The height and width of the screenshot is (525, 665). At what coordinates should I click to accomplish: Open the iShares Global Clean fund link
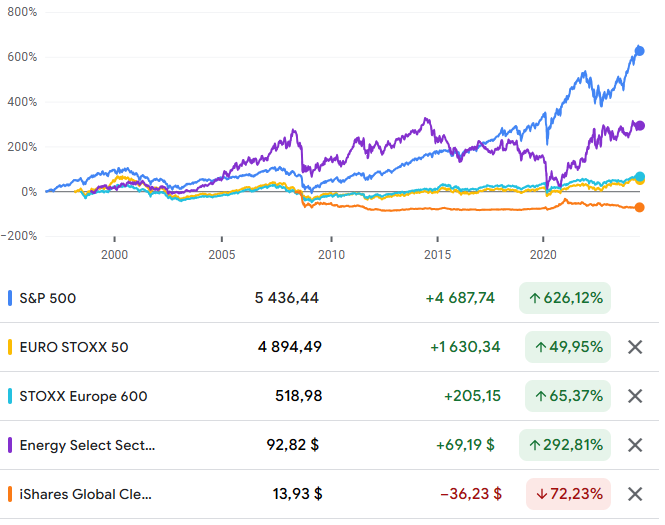(85, 494)
